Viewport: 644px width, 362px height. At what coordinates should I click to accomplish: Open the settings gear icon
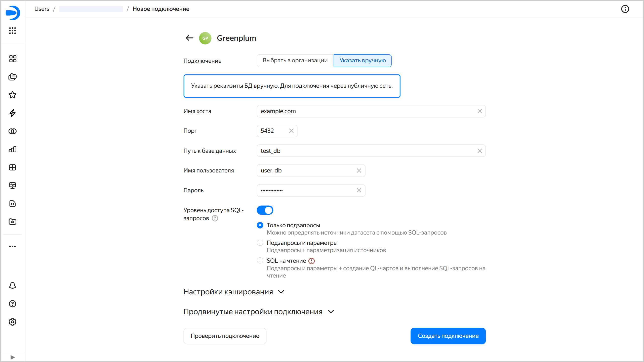[x=13, y=322]
